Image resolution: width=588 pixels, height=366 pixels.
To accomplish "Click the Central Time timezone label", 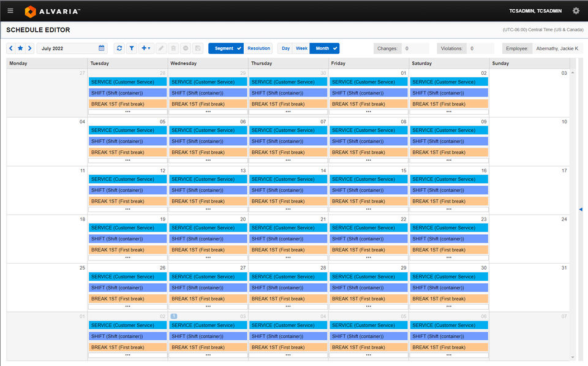I will (543, 29).
